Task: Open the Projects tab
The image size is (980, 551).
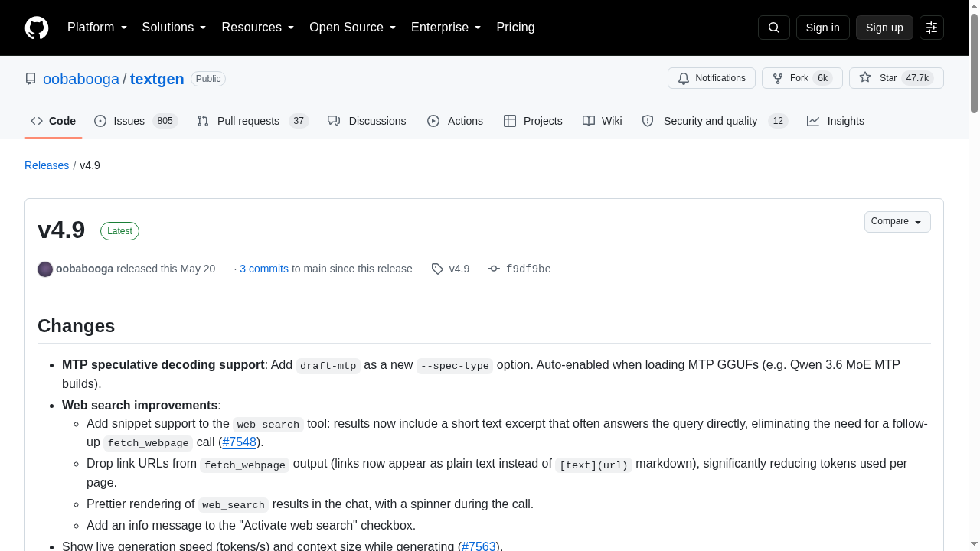Action: (x=533, y=121)
